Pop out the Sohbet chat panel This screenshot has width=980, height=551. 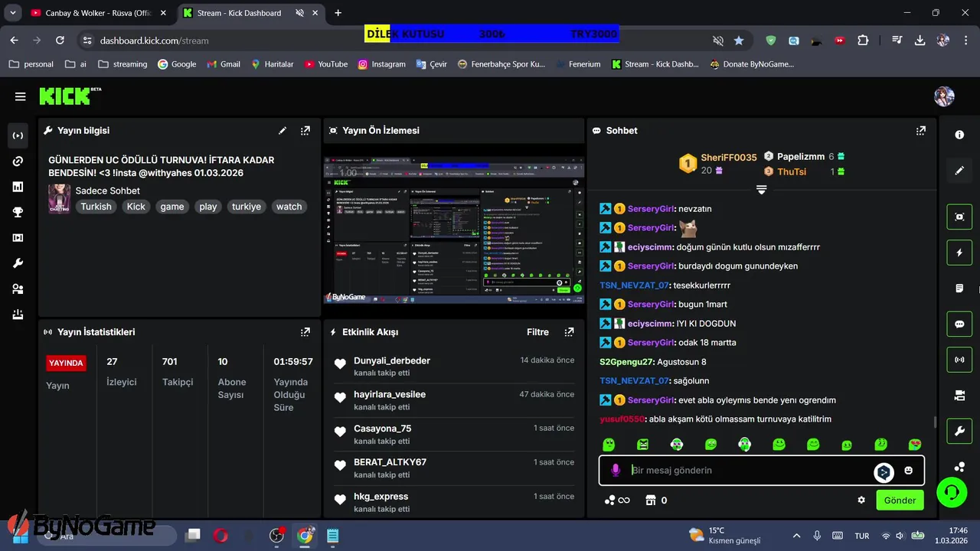(921, 130)
